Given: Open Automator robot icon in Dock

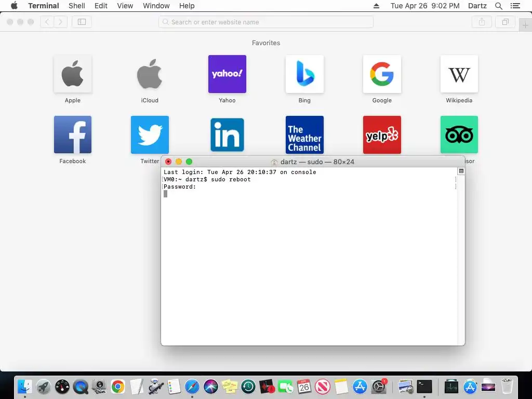Looking at the screenshot, I should (155, 387).
